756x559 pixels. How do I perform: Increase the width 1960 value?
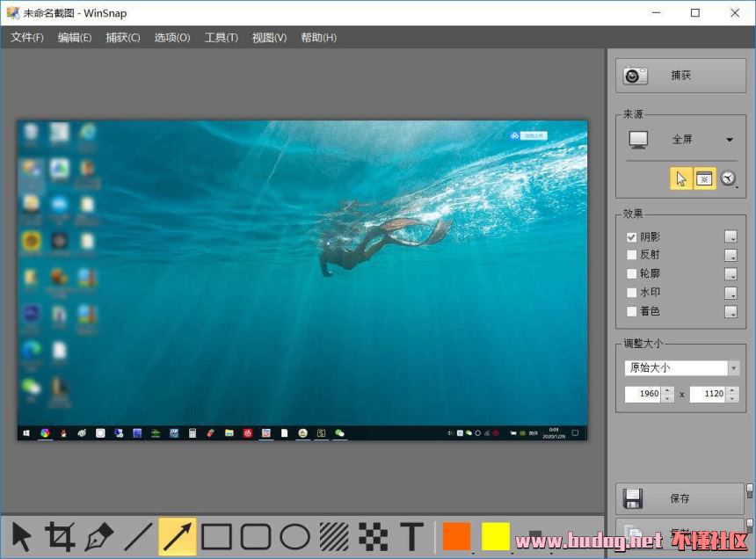point(667,390)
